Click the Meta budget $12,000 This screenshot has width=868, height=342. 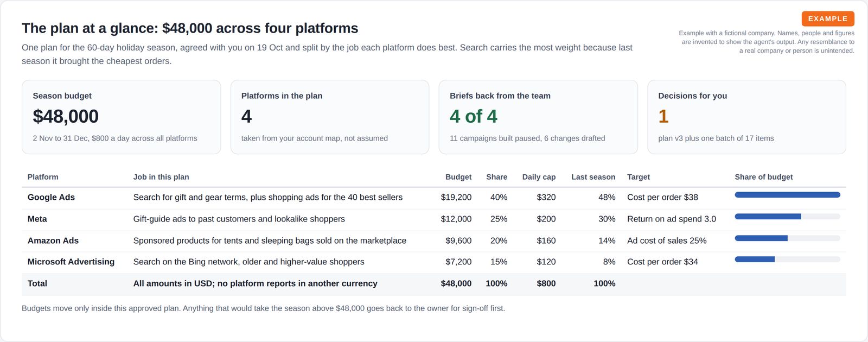click(456, 219)
